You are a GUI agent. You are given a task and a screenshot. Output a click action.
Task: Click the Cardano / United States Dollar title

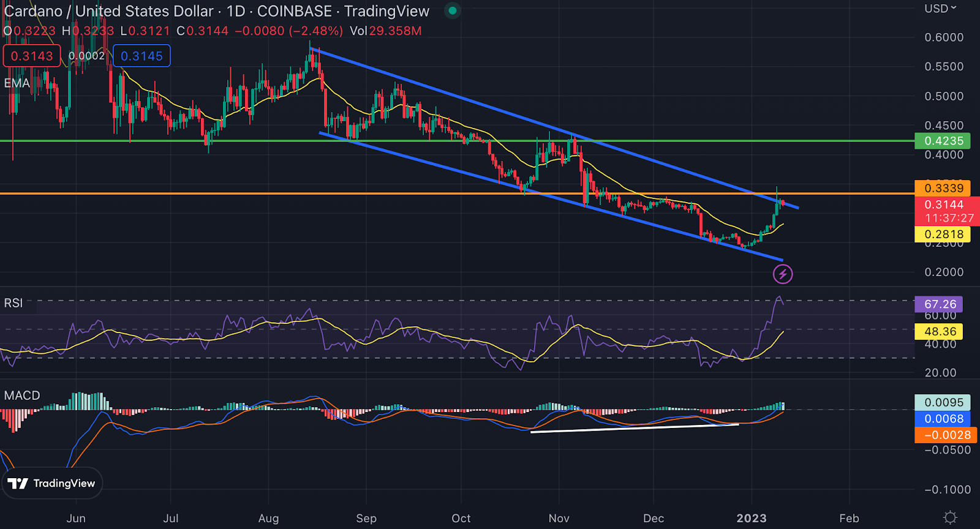click(108, 11)
